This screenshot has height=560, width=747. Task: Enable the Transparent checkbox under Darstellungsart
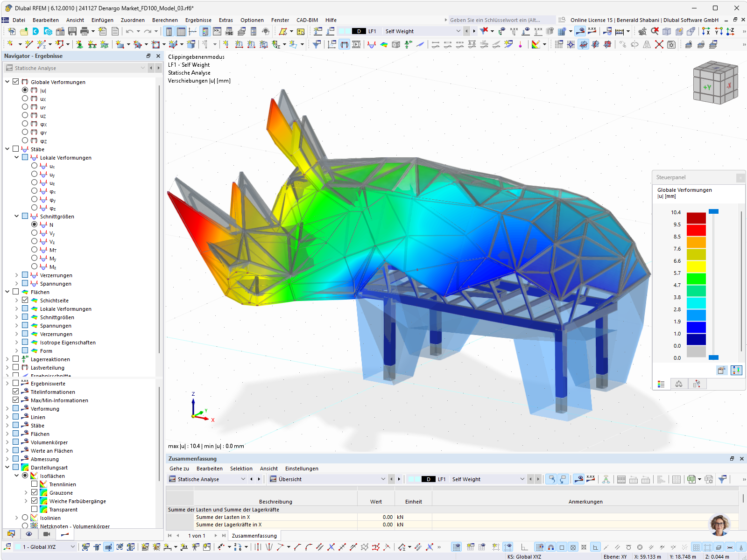point(35,510)
